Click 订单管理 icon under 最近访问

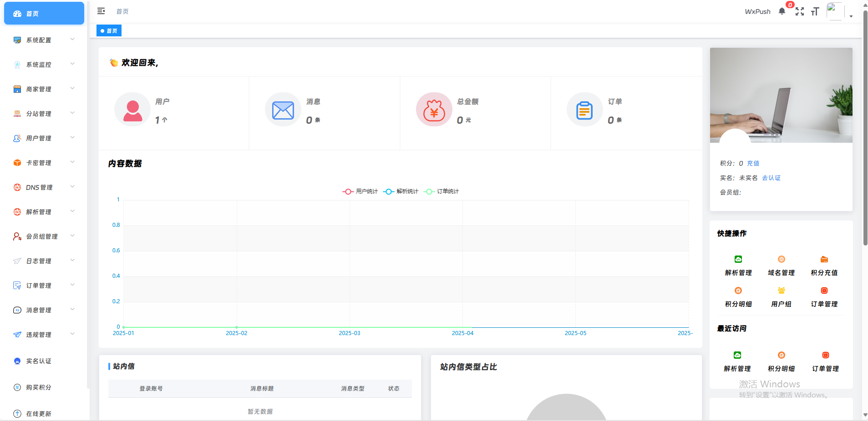(826, 355)
